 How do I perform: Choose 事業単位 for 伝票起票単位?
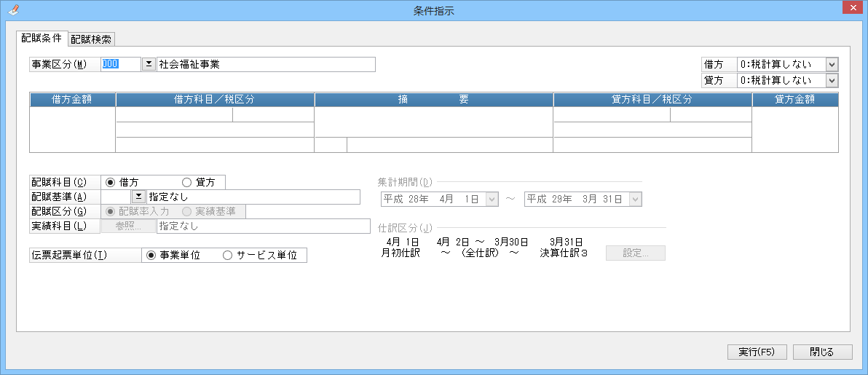(151, 256)
